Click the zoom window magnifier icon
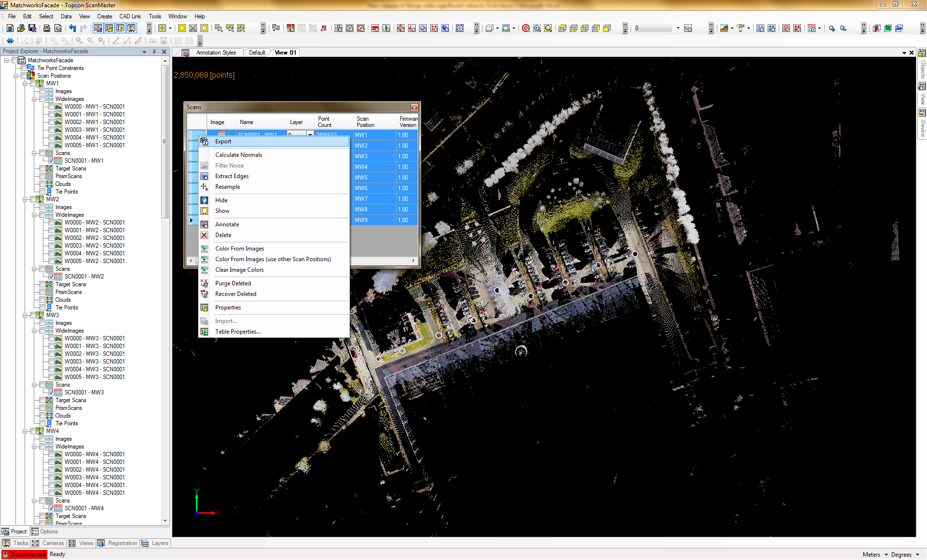 548,28
